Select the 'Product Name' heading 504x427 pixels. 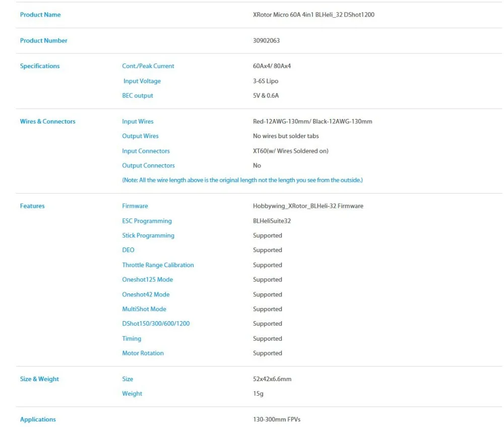tap(40, 15)
